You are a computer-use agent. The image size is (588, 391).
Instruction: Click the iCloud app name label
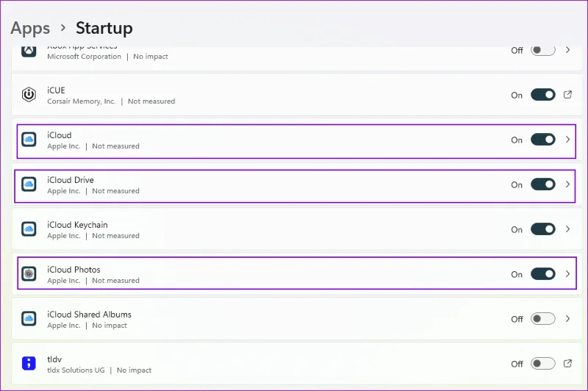(x=60, y=135)
